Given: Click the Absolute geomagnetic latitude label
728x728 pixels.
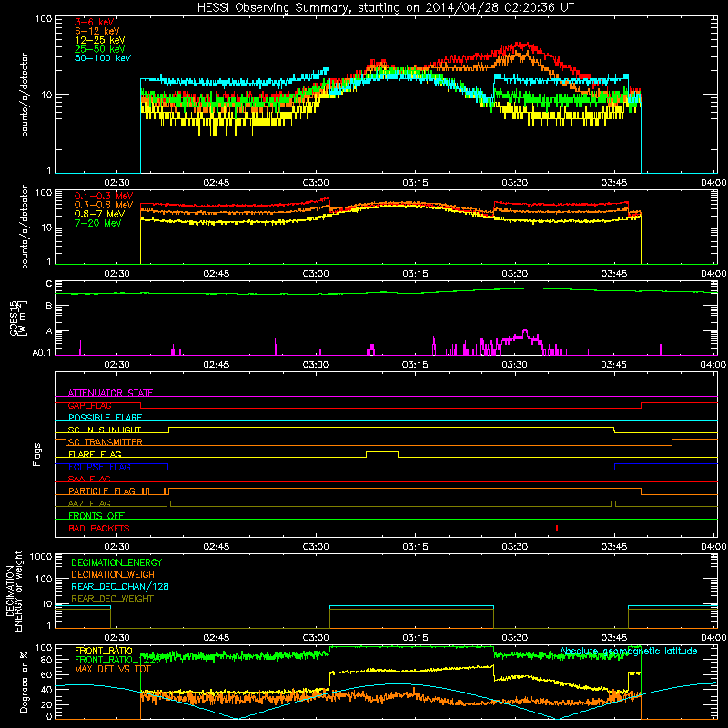Looking at the screenshot, I should [x=629, y=651].
